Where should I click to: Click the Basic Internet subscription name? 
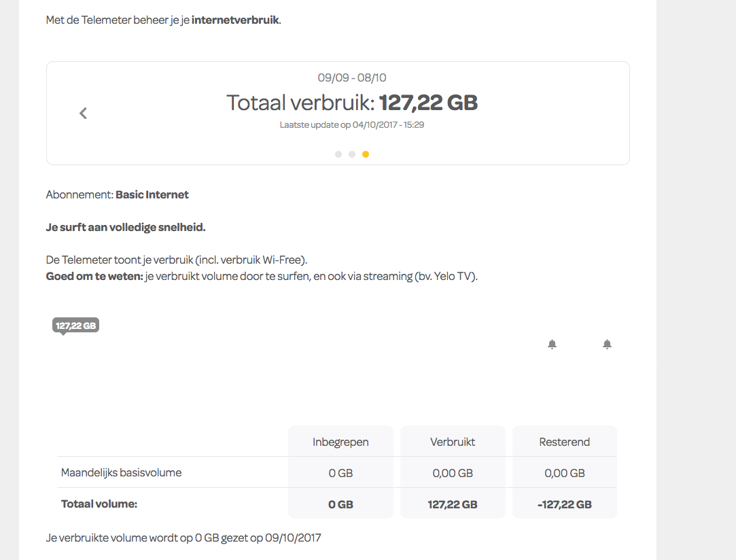coord(152,195)
